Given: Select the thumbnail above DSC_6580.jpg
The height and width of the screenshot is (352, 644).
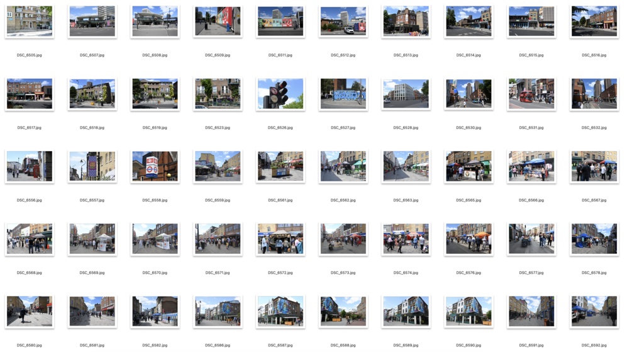Looking at the screenshot, I should point(29,311).
